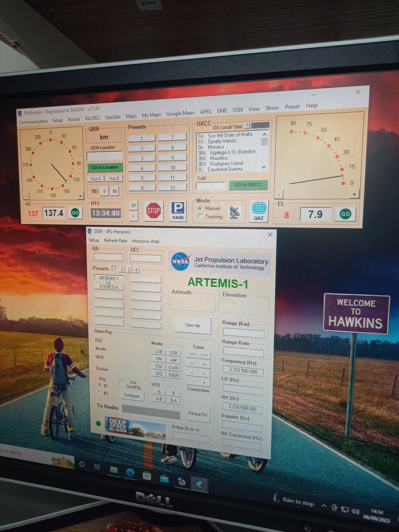Click the Default RX button

(x=198, y=414)
